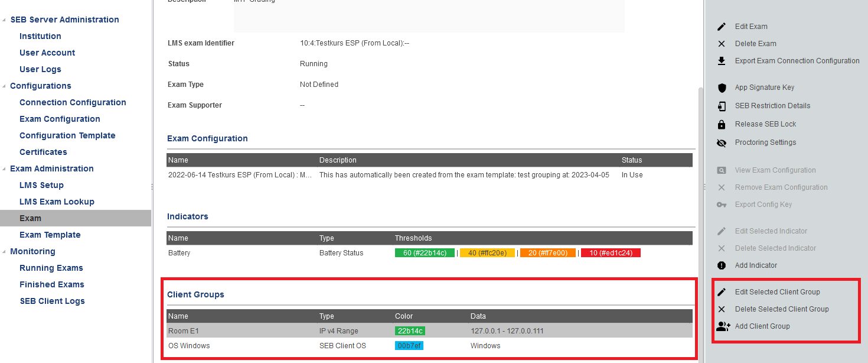This screenshot has height=363, width=868.
Task: Go to Exam Template page
Action: 50,235
